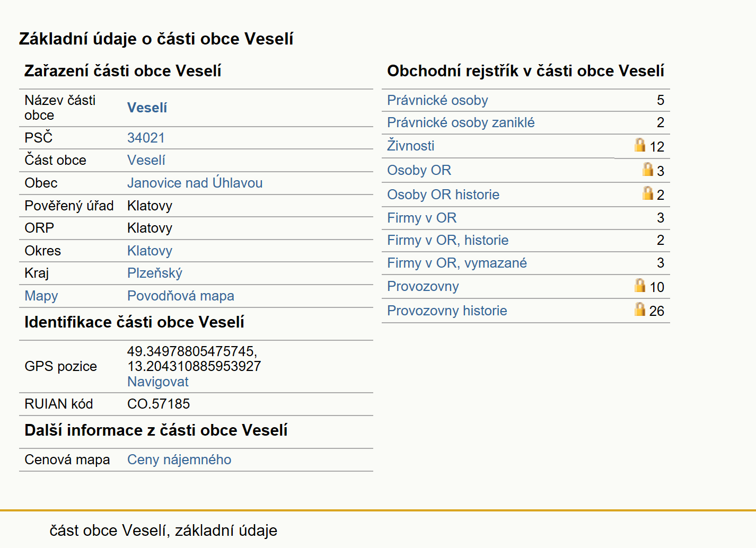Viewport: 756px width, 548px height.
Task: Open the Klatovy district link in Okres row
Action: coord(150,251)
